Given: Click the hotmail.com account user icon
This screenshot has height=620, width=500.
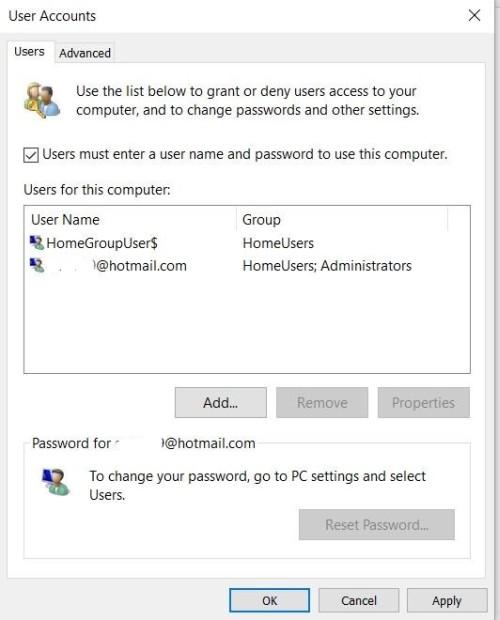Looking at the screenshot, I should tap(37, 265).
